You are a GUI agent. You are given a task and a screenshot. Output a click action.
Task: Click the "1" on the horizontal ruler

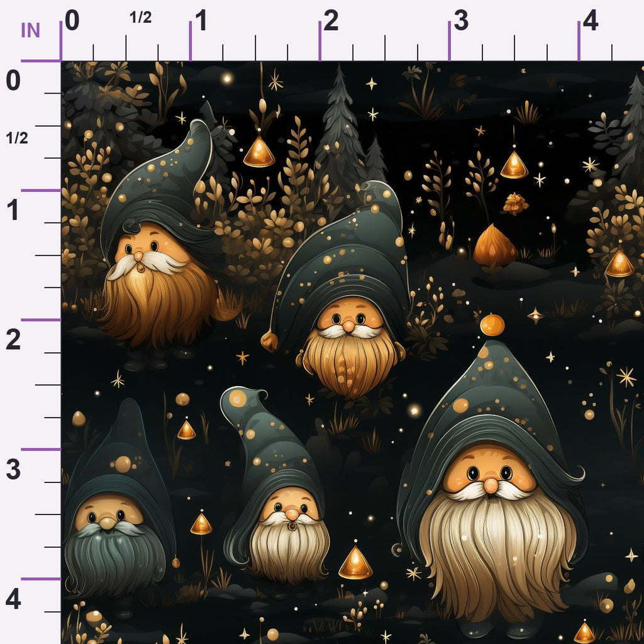click(201, 21)
